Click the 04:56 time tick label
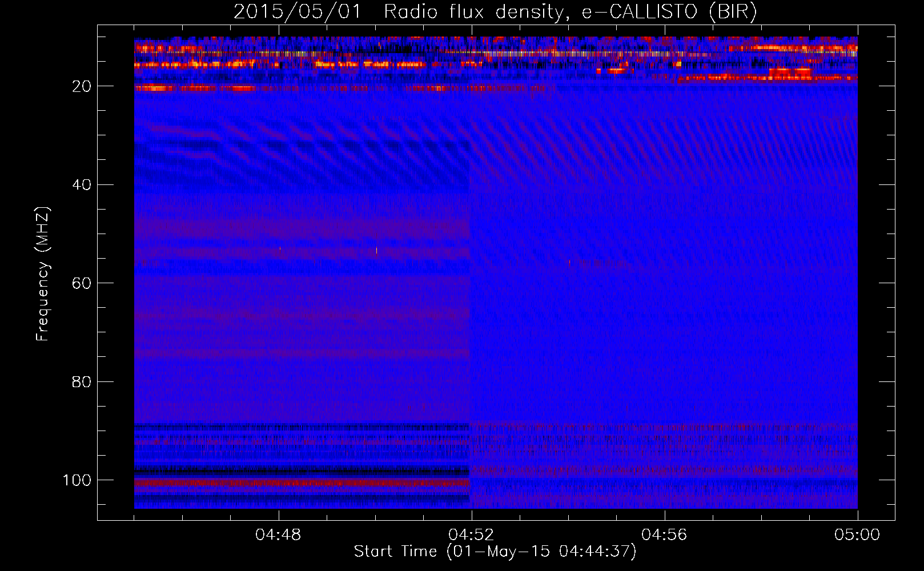924x571 pixels. 665,535
